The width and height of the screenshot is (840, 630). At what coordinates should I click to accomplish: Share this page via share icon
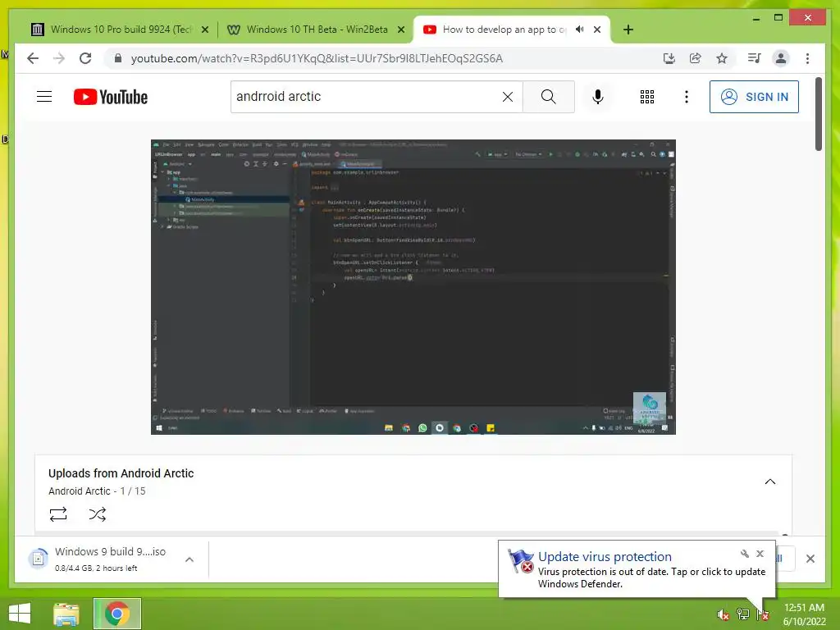coord(696,58)
